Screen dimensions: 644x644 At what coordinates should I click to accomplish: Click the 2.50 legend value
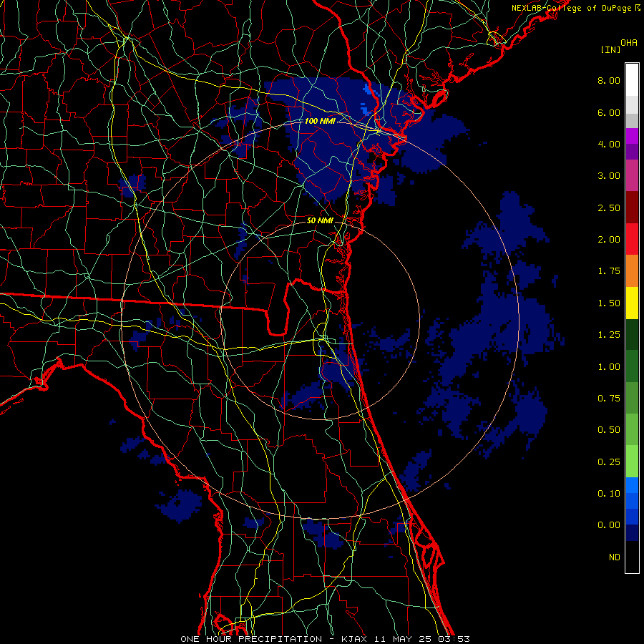coord(609,208)
